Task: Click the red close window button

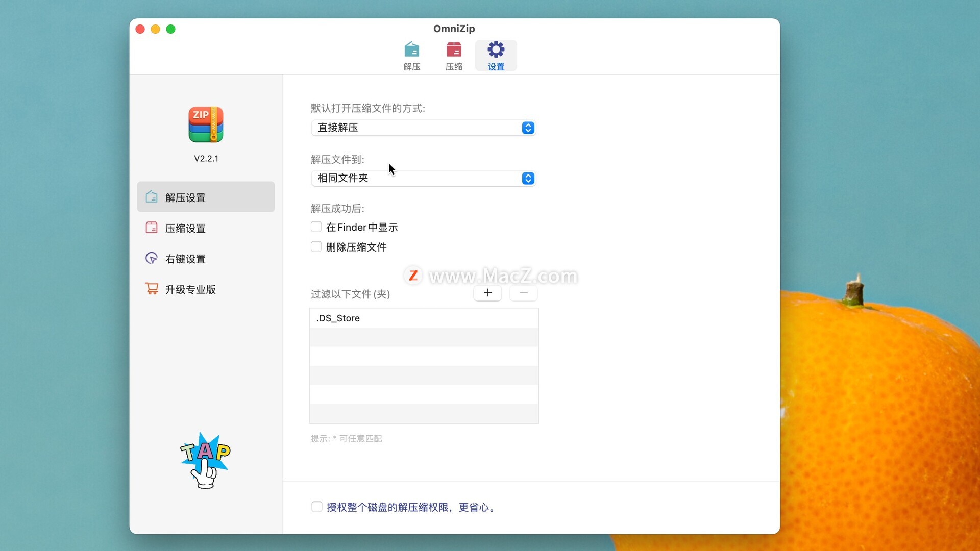Action: 140,29
